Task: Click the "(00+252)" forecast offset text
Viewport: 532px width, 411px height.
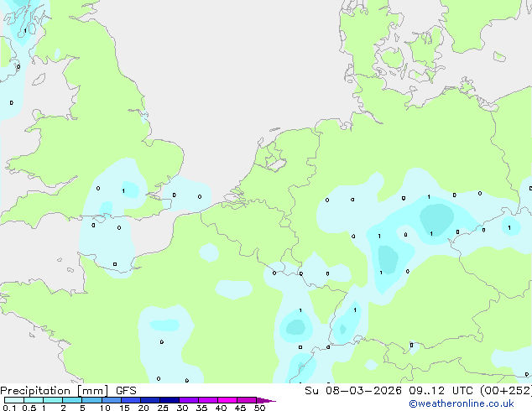Action: tap(506, 391)
